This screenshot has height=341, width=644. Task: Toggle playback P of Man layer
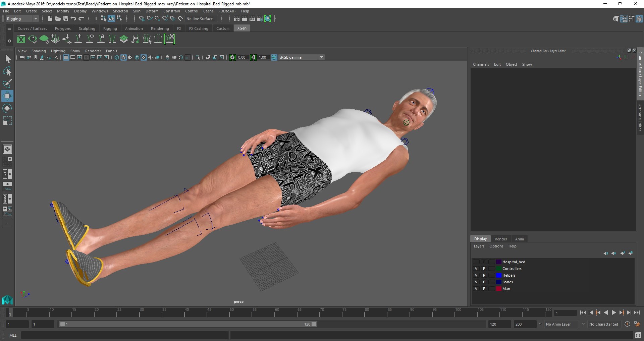click(484, 289)
